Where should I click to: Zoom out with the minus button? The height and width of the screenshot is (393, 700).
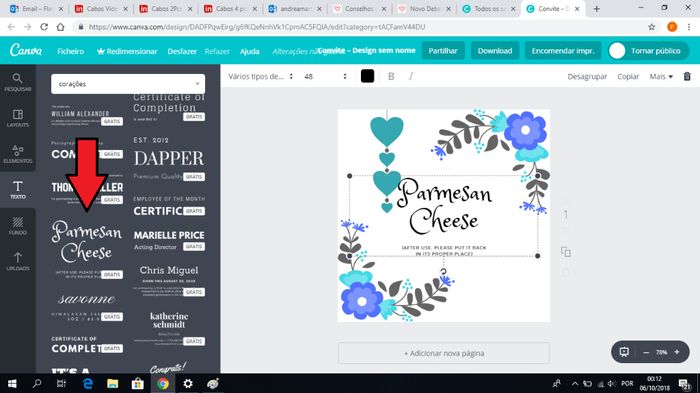(646, 352)
